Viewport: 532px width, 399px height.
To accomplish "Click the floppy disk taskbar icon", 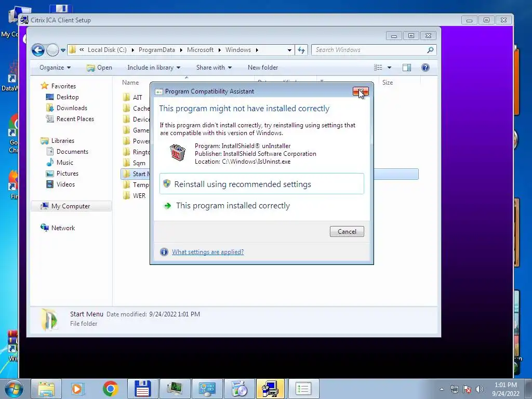I will coord(142,389).
